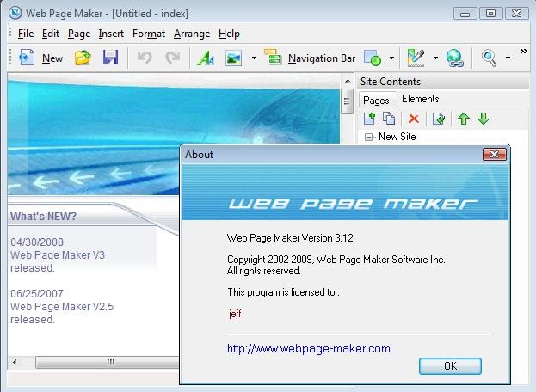The width and height of the screenshot is (536, 392).
Task: Delete page with the red X icon
Action: point(414,119)
